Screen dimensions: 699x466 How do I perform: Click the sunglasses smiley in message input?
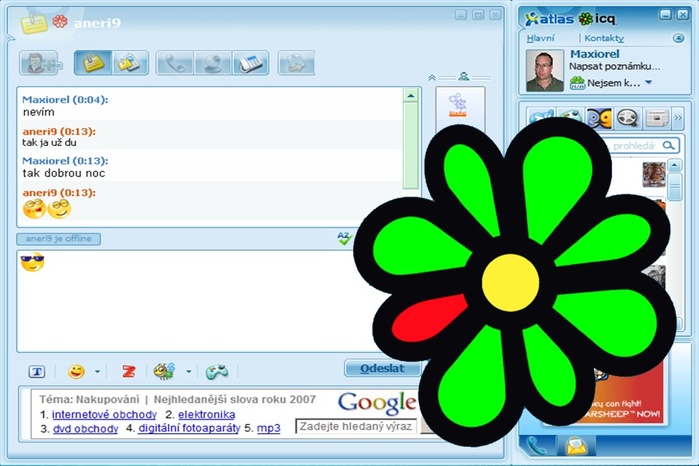(x=33, y=262)
